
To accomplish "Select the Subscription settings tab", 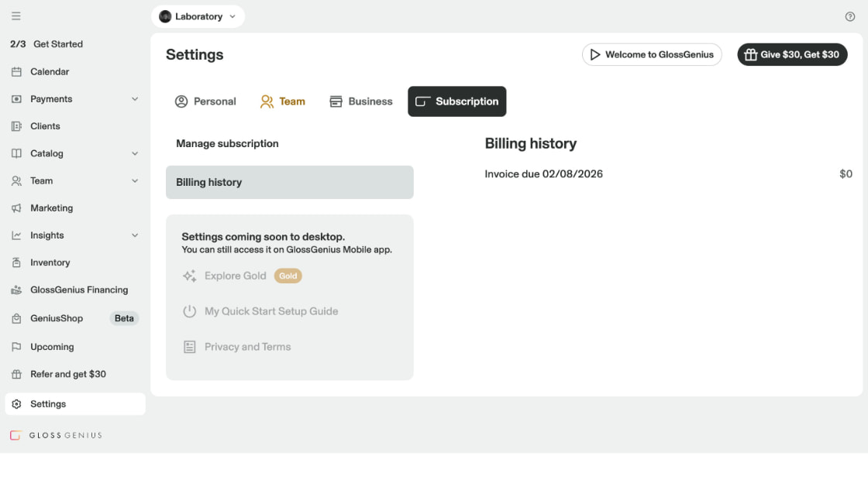I will [x=456, y=101].
